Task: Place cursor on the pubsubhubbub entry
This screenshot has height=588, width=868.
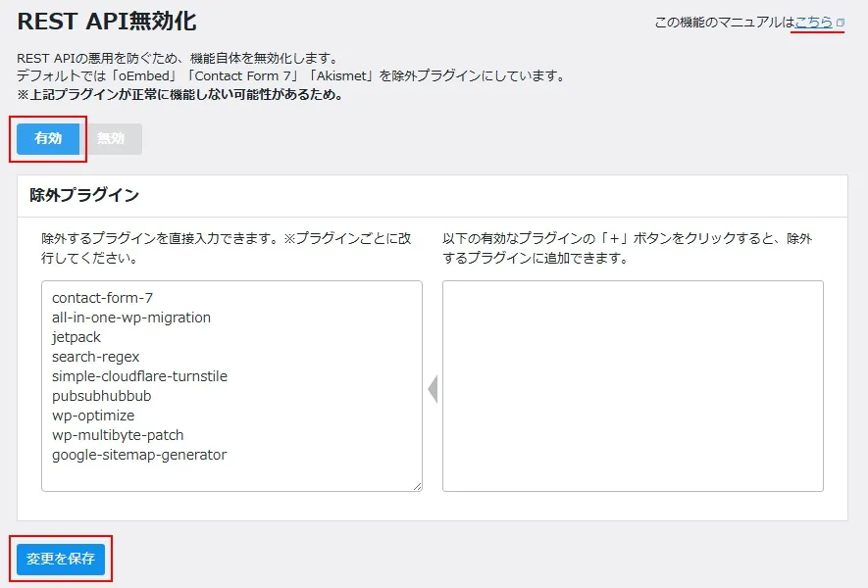Action: pos(101,396)
